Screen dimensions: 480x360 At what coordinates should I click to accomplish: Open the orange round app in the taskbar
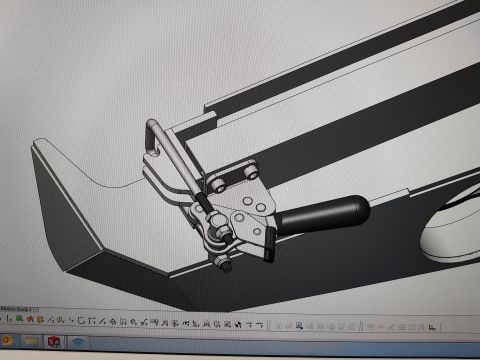pos(7,341)
